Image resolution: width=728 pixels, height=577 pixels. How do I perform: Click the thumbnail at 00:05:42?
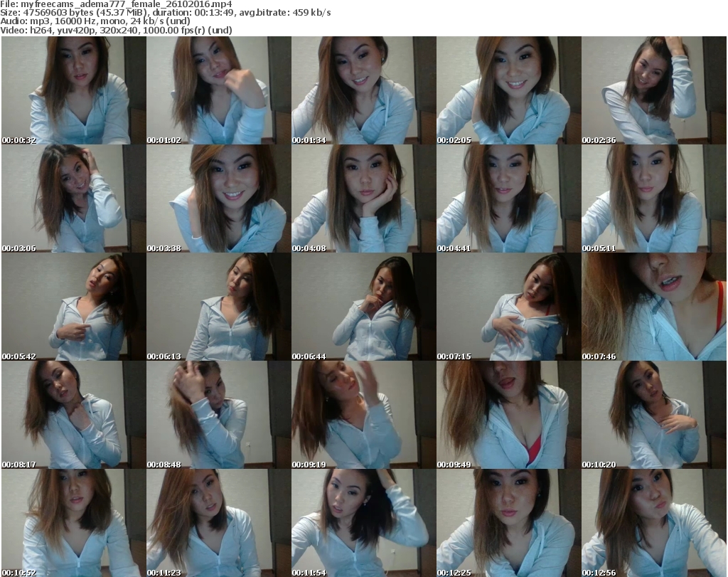pos(73,307)
